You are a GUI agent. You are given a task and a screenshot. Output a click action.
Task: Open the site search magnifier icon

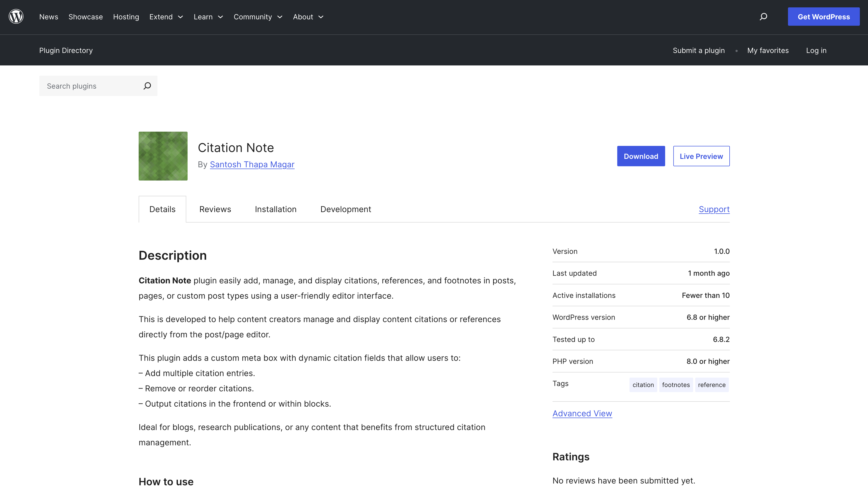click(763, 16)
